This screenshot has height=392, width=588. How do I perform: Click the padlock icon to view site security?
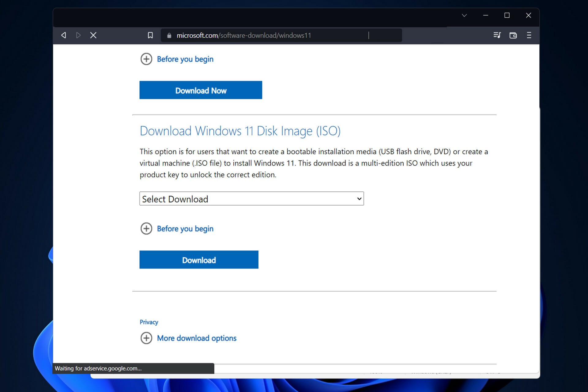pyautogui.click(x=169, y=35)
